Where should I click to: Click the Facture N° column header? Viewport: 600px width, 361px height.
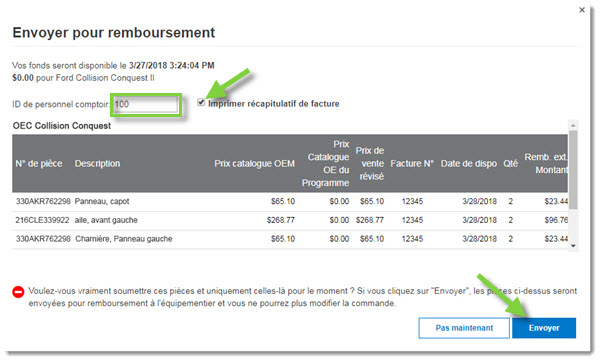point(412,163)
